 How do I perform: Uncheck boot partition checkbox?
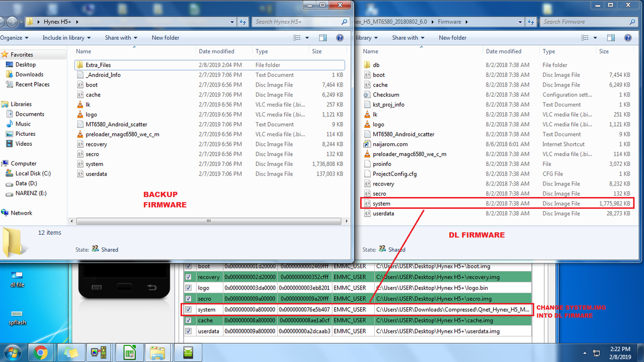pyautogui.click(x=189, y=266)
